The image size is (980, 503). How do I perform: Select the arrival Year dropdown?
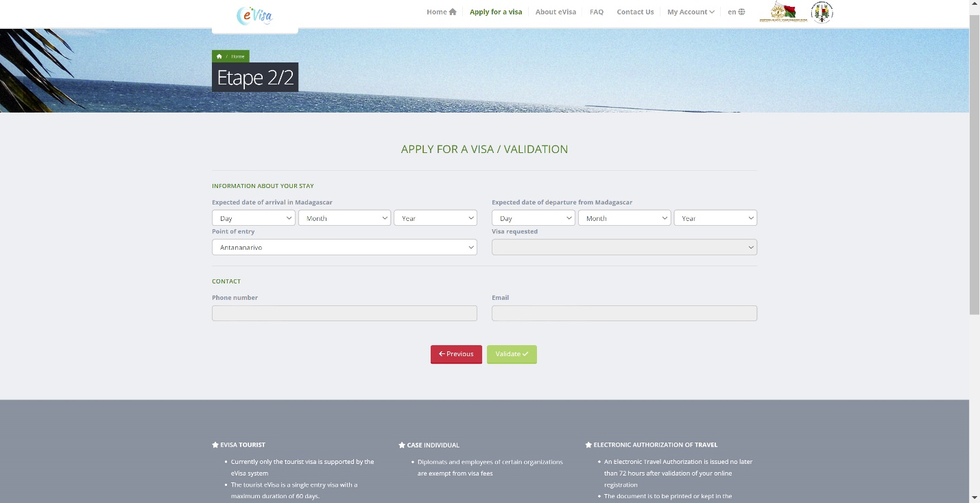coord(435,218)
